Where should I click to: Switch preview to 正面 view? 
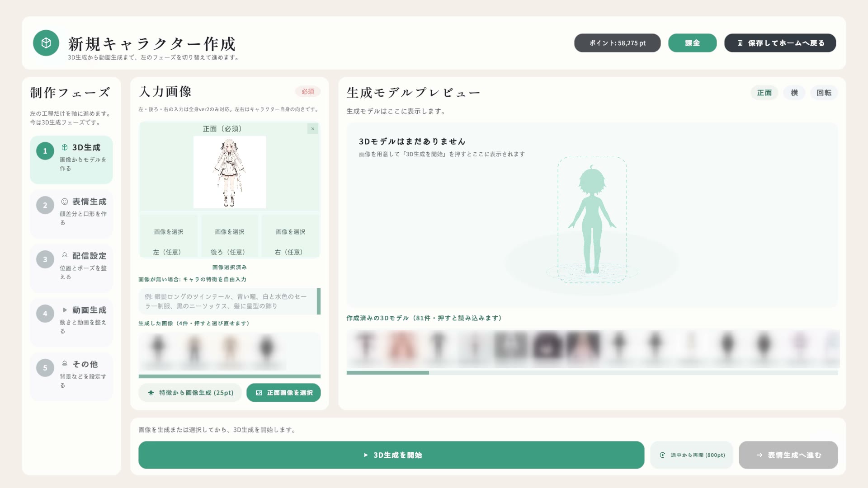(x=764, y=93)
